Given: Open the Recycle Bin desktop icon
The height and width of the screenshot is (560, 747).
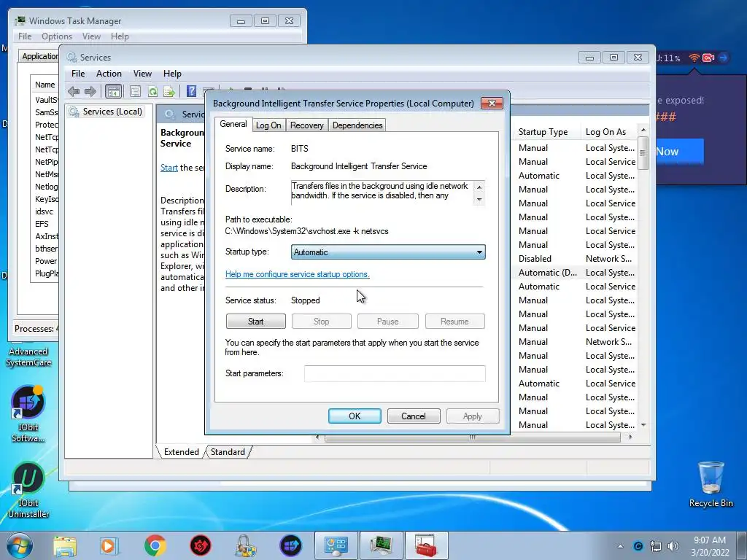Looking at the screenshot, I should 711,484.
